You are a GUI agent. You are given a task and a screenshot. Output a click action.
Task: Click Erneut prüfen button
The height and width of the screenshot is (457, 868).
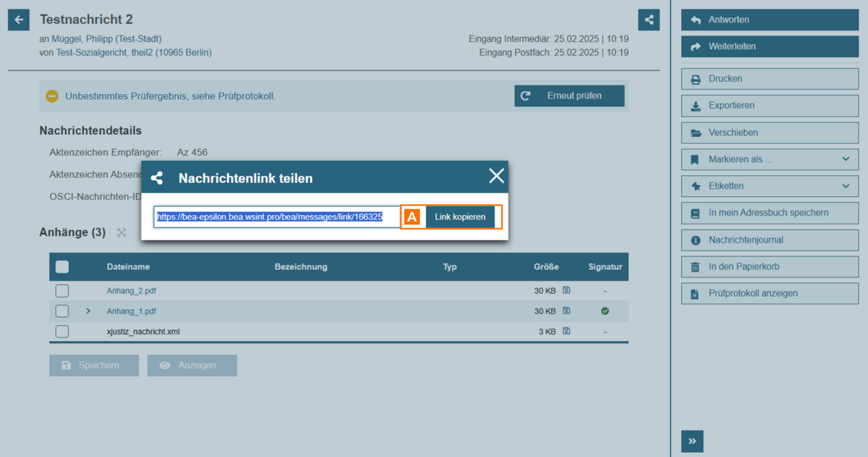pos(569,96)
